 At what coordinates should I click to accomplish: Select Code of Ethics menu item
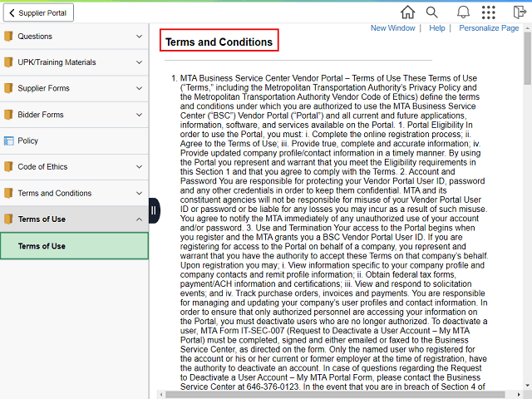(74, 167)
